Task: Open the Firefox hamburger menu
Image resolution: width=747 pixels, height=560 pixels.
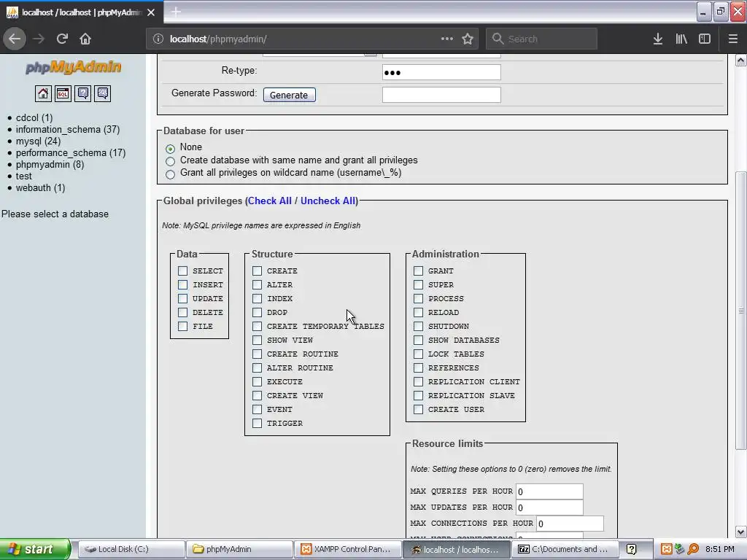Action: coord(733,39)
